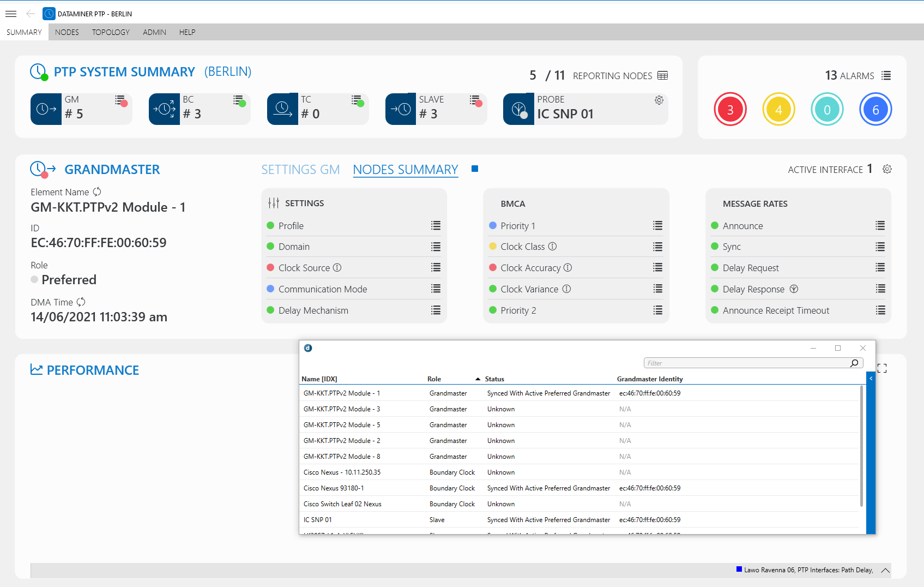The width and height of the screenshot is (924, 587).
Task: Click the Clock Source info icon
Action: [337, 267]
